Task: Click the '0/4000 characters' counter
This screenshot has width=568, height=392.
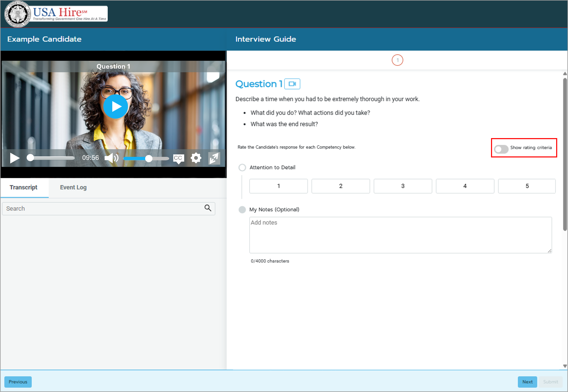Action: [270, 261]
